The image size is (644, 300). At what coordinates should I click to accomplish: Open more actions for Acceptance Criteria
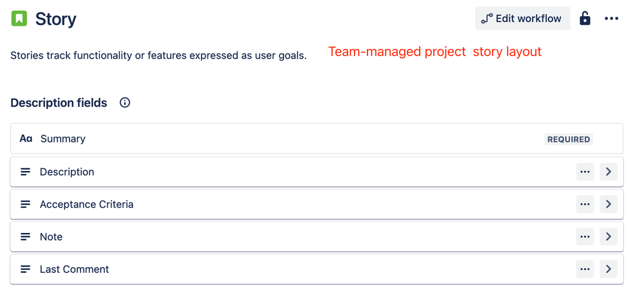(585, 205)
